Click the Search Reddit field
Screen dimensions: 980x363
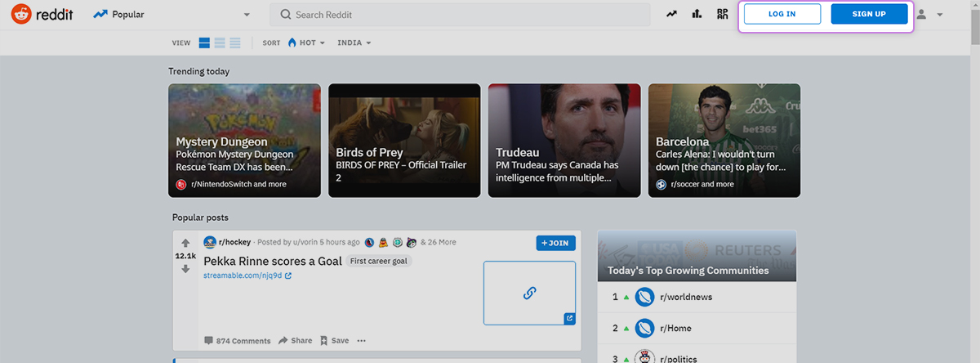point(460,15)
